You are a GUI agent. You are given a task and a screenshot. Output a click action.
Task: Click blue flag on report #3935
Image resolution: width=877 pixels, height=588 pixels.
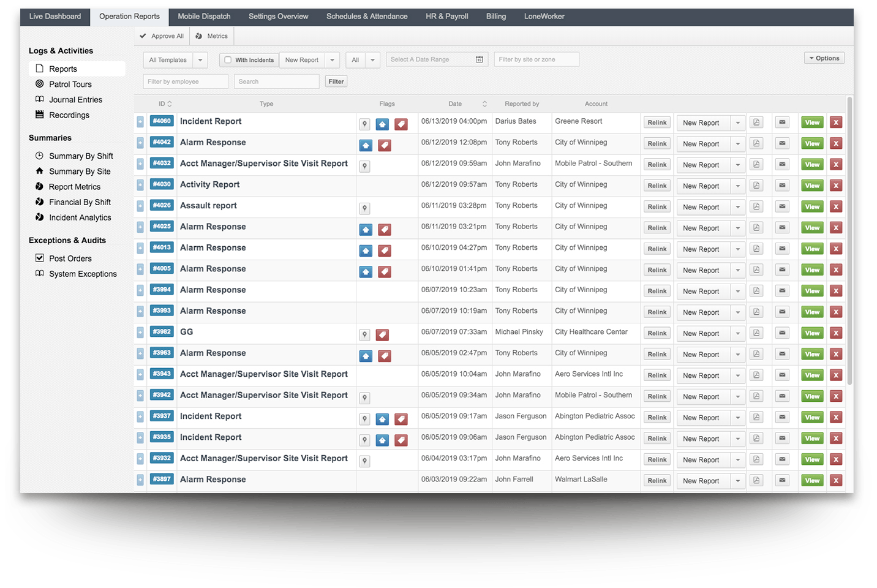(382, 440)
